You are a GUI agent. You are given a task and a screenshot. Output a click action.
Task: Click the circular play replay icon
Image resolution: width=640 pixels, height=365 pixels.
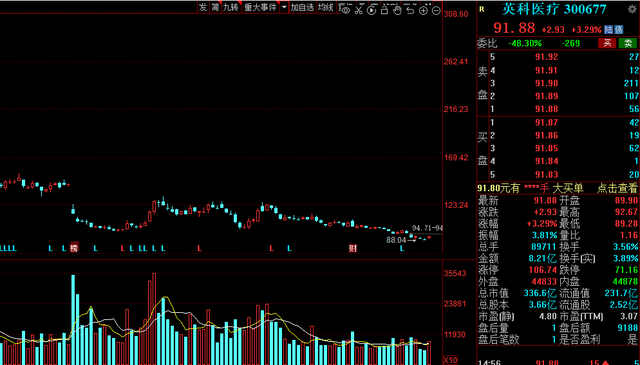371,10
